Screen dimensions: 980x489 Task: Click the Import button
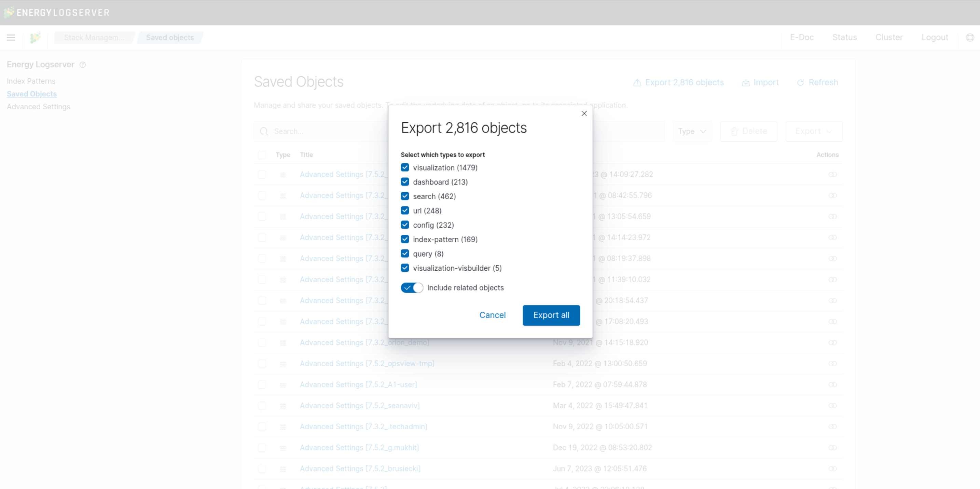(760, 83)
